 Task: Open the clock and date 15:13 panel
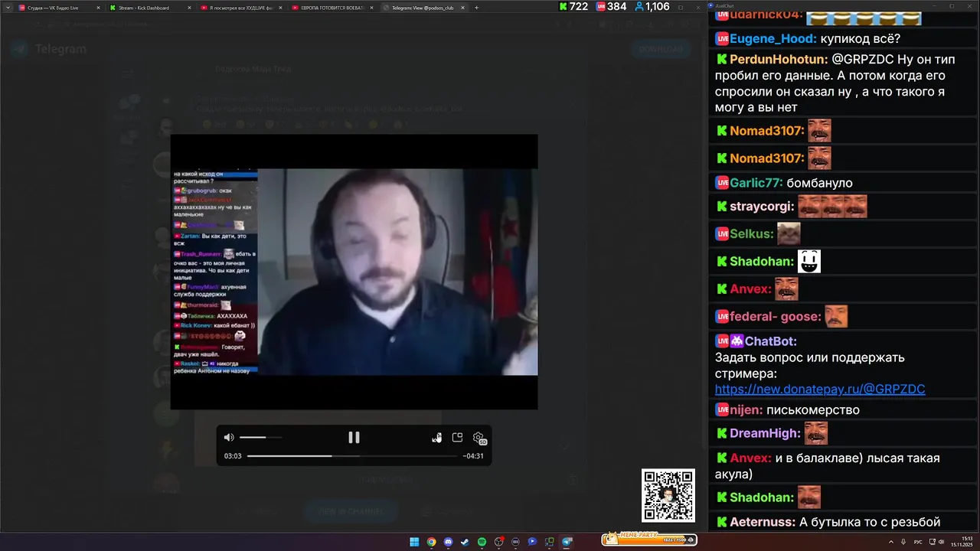click(962, 542)
